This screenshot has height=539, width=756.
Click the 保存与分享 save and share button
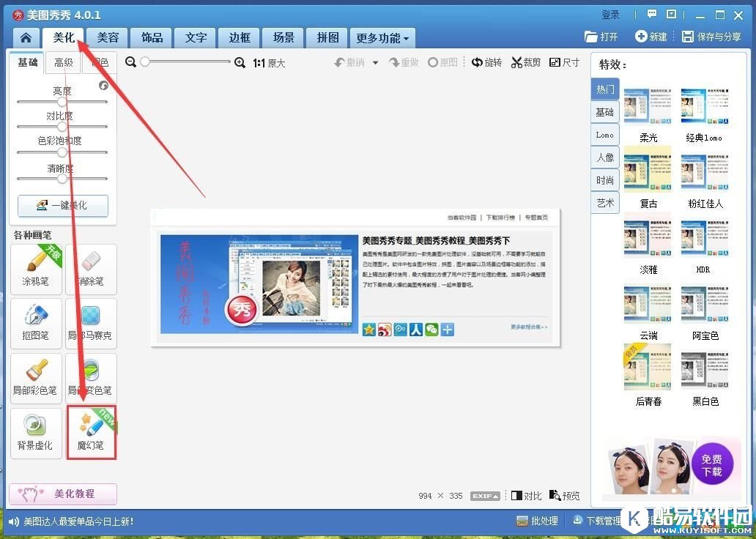[712, 37]
